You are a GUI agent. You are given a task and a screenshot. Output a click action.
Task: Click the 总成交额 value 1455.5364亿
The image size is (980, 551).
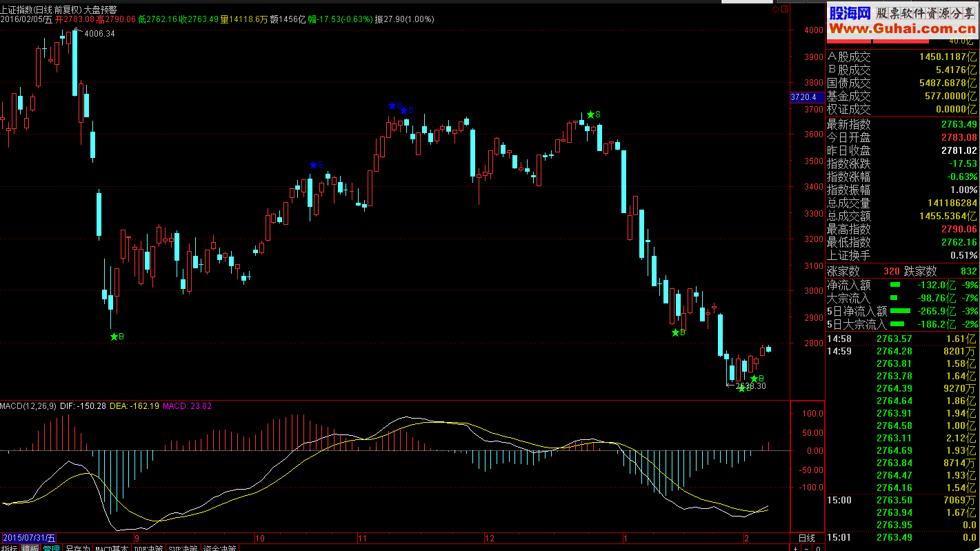(948, 217)
